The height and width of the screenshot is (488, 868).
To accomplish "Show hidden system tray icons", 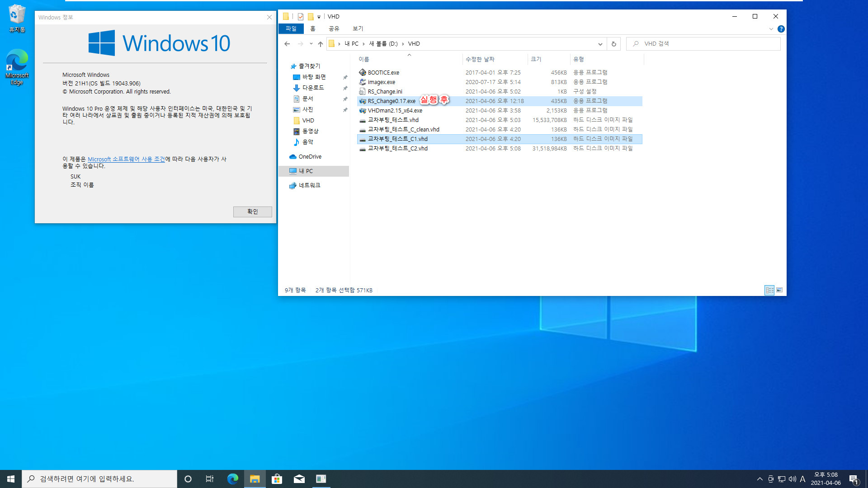I will (x=759, y=479).
